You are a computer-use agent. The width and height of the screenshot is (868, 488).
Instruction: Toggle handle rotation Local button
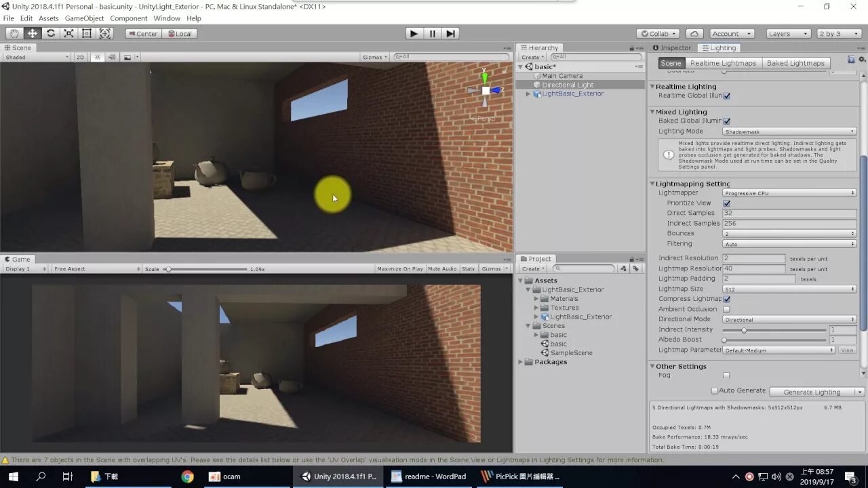179,33
